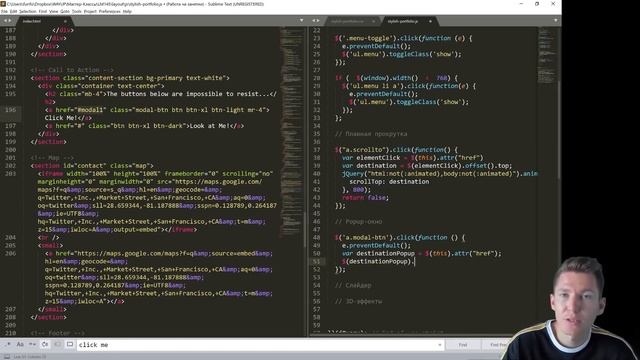Click 'destinationPopup' variable on line 50
Screen dimensions: 640x360
(x=385, y=253)
